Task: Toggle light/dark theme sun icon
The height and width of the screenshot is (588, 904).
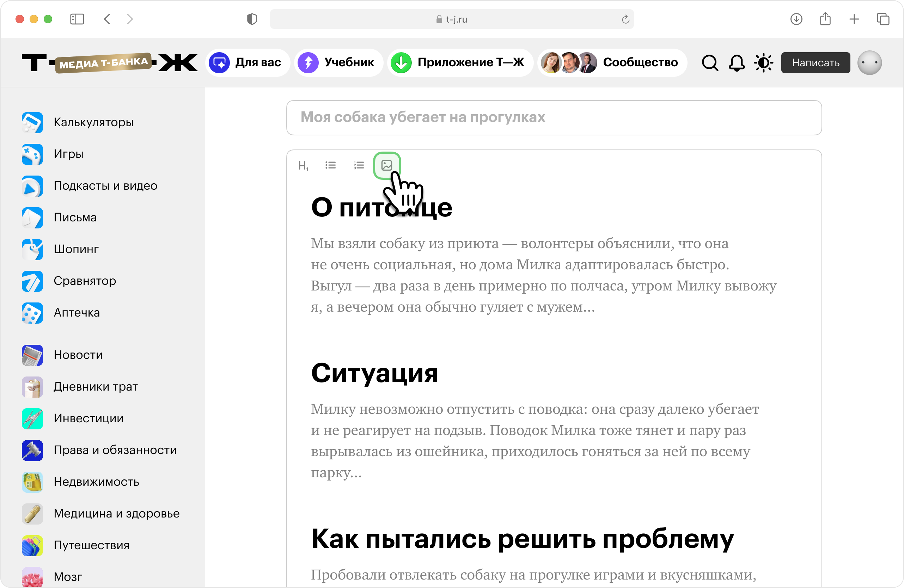Action: 763,63
